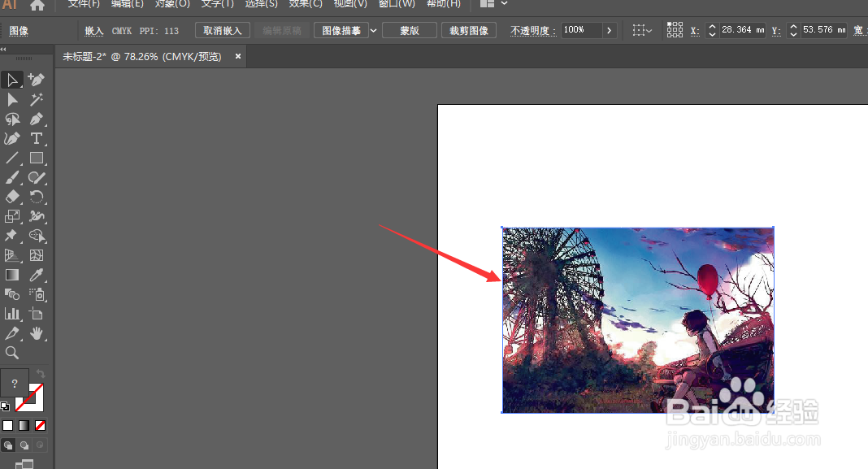The width and height of the screenshot is (868, 469).
Task: Open the 对象(O) menu
Action: point(173,4)
